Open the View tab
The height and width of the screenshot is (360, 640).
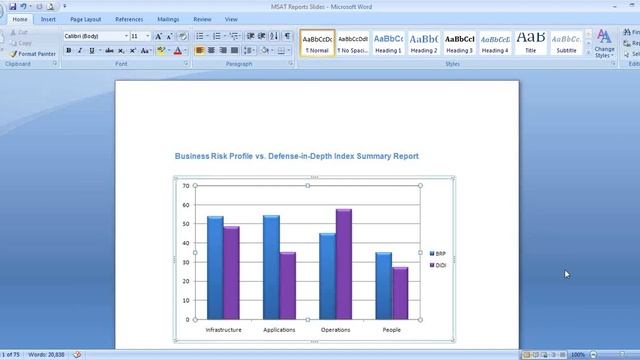(x=231, y=19)
